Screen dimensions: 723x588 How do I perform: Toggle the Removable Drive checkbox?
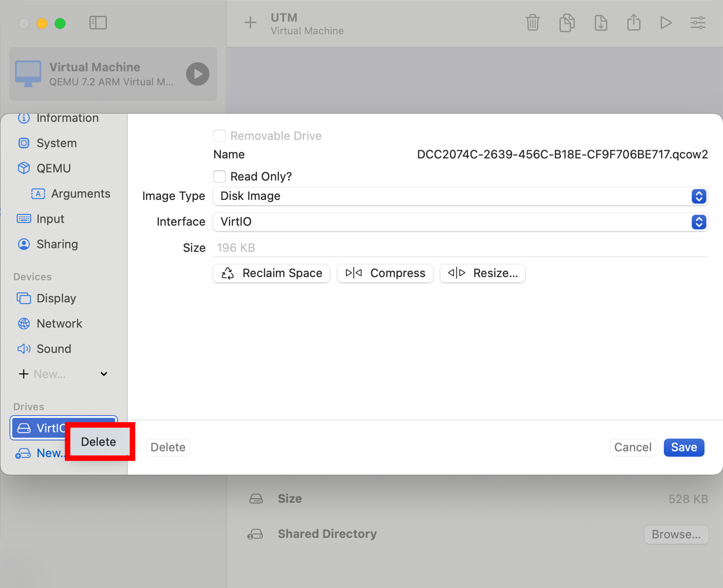(x=220, y=136)
